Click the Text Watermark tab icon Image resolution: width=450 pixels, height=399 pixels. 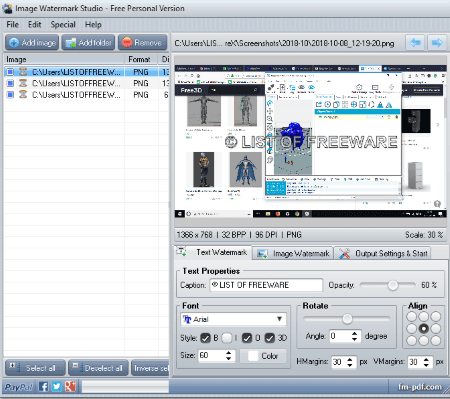pos(181,252)
